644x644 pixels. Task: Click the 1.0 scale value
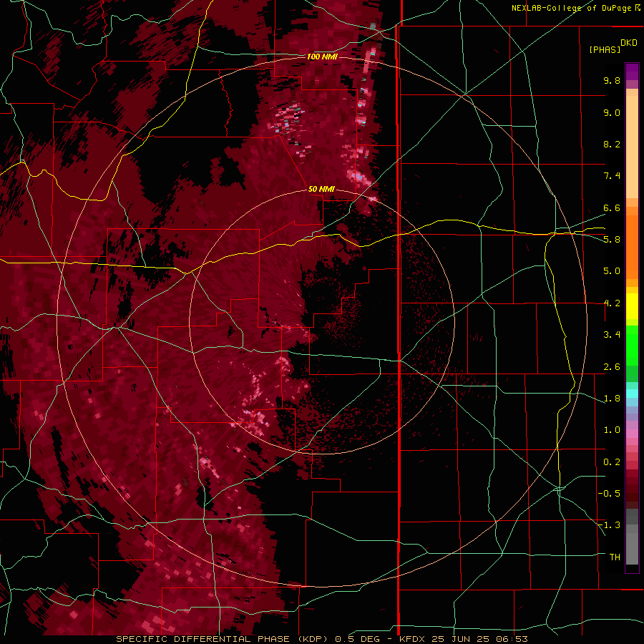pyautogui.click(x=612, y=430)
